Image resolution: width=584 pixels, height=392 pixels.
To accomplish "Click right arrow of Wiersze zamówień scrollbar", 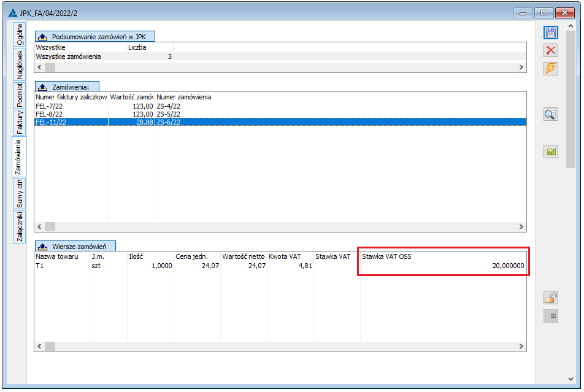I will click(521, 346).
